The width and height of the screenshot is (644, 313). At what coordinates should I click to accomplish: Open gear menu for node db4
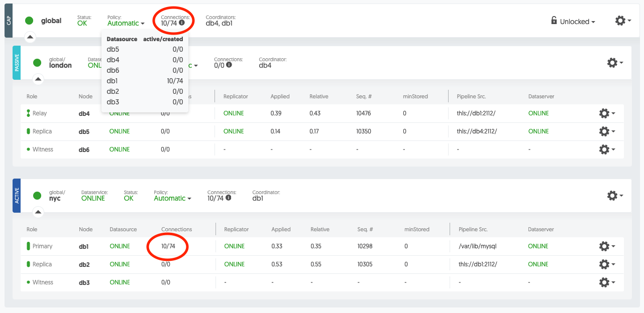coord(607,113)
